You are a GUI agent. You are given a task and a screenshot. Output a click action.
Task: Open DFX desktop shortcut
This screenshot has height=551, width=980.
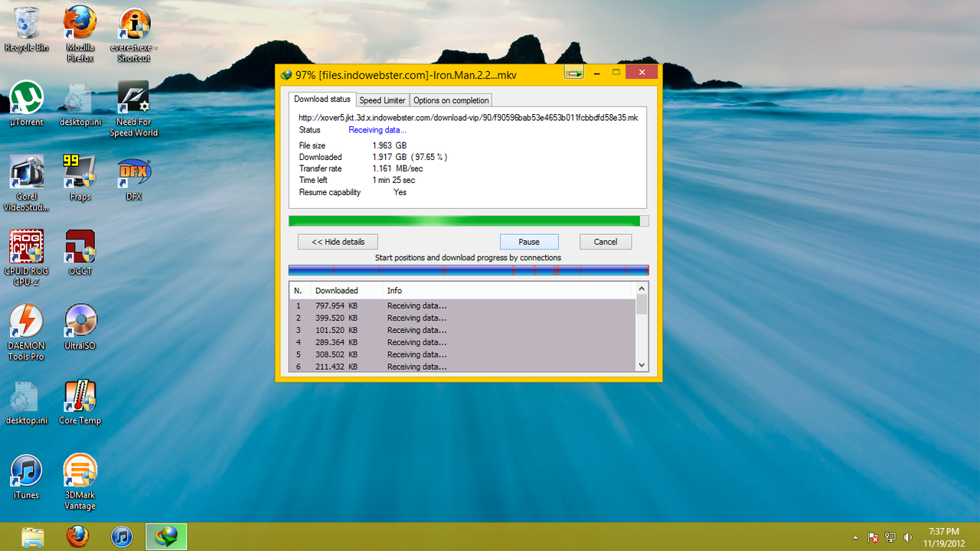(x=134, y=178)
